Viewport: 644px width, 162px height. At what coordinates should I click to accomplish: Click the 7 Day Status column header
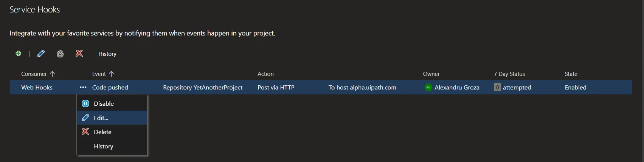click(x=509, y=74)
